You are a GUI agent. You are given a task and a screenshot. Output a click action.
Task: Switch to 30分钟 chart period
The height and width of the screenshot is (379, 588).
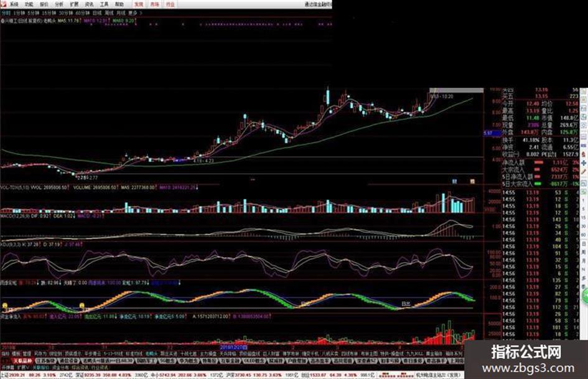point(65,13)
